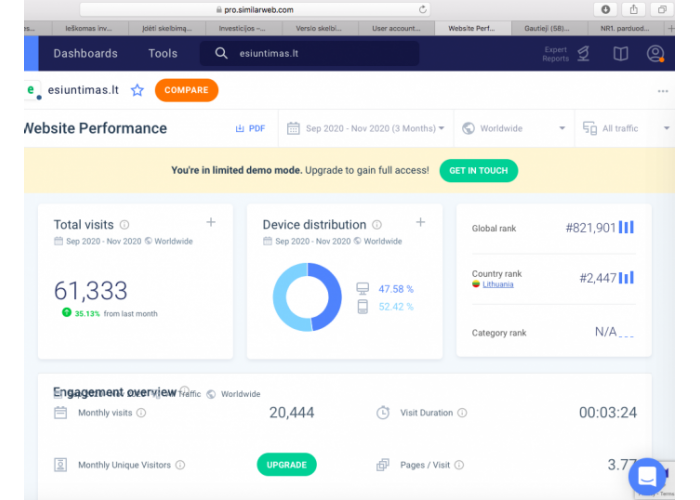Click the GET IN TOUCH button
This screenshot has height=500, width=700.
point(479,171)
